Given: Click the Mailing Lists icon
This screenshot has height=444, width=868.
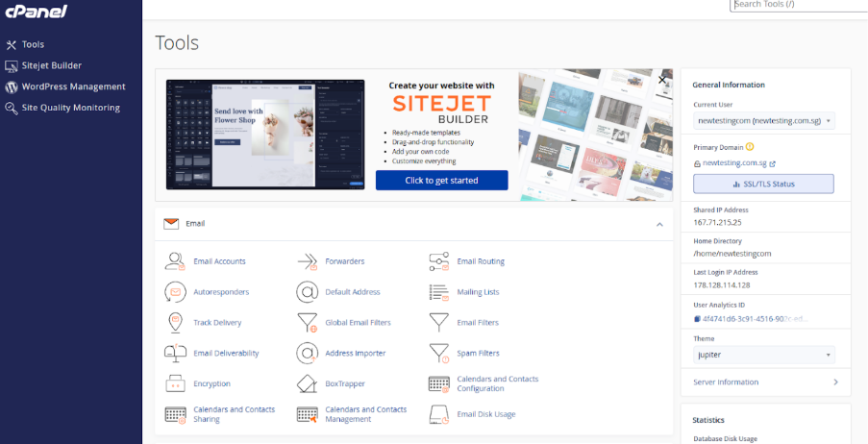Looking at the screenshot, I should tap(438, 291).
